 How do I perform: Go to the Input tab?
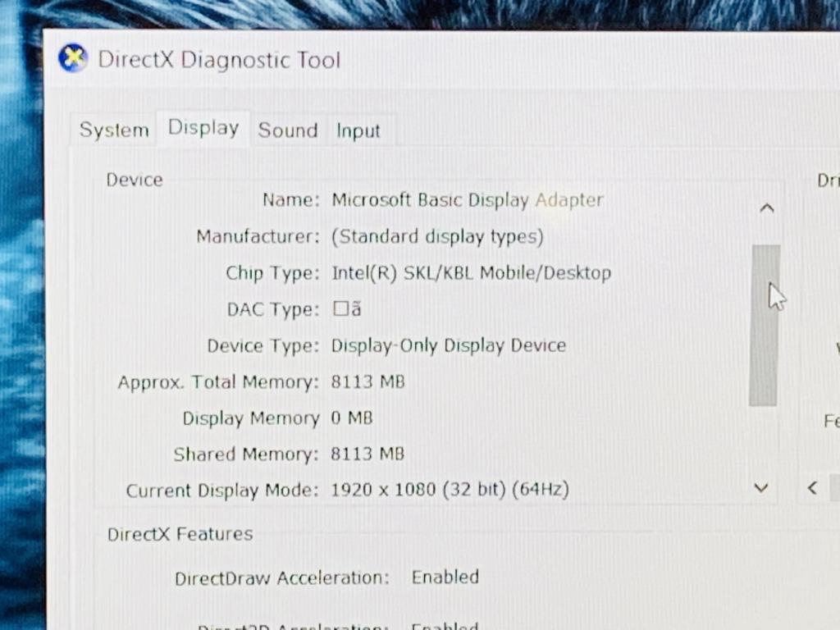coord(358,130)
